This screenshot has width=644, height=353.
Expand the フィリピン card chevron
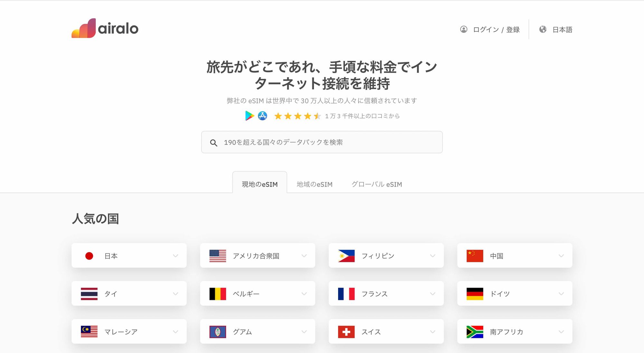[x=432, y=256]
